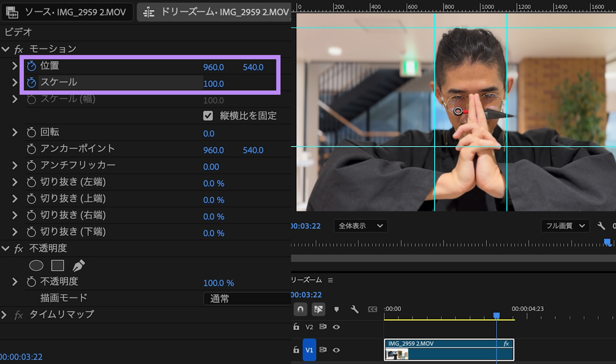Toggle the タイムリマップ fx effect icon
Viewport: 616px width, 364px height.
coord(19,315)
